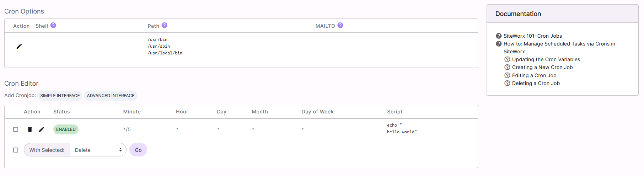Open the Editing a Cron Job link
644x176 pixels.
point(534,75)
